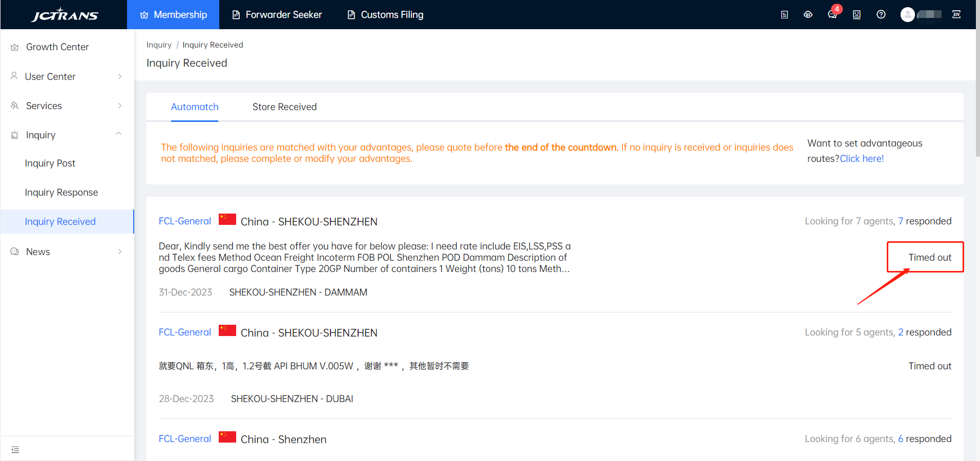Open Inquiry Post in sidebar
Image resolution: width=980 pixels, height=461 pixels.
50,163
